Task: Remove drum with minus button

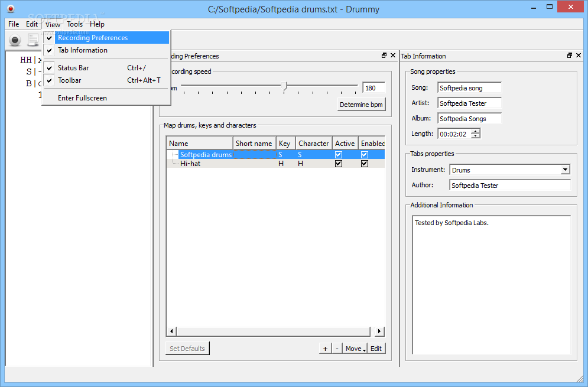Action: [337, 349]
